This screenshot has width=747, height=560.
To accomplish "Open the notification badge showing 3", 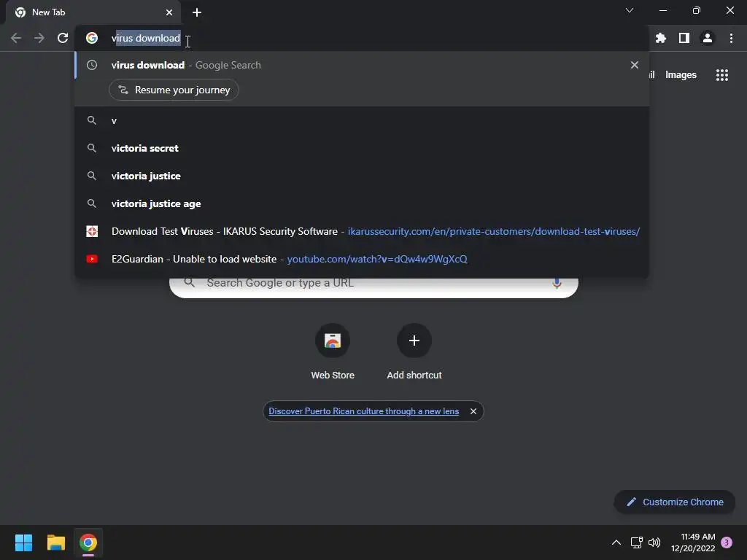I will (x=727, y=542).
